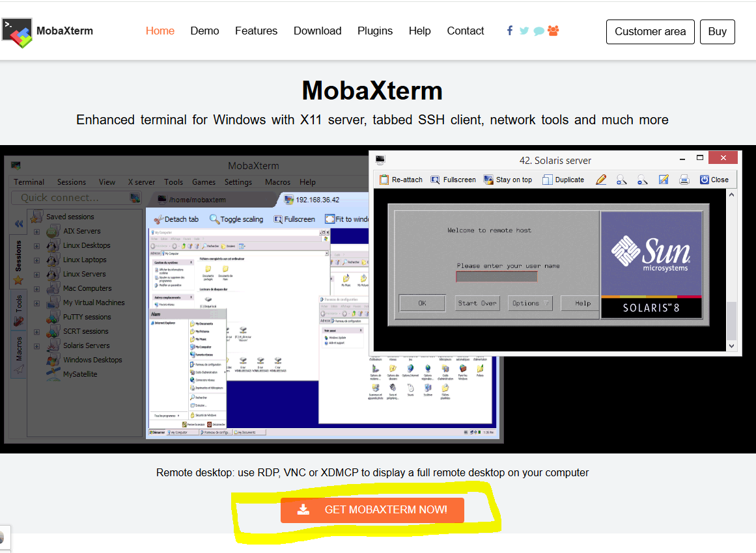The width and height of the screenshot is (756, 553).
Task: Select Windows Desktops in the sessions tree
Action: pyautogui.click(x=92, y=360)
